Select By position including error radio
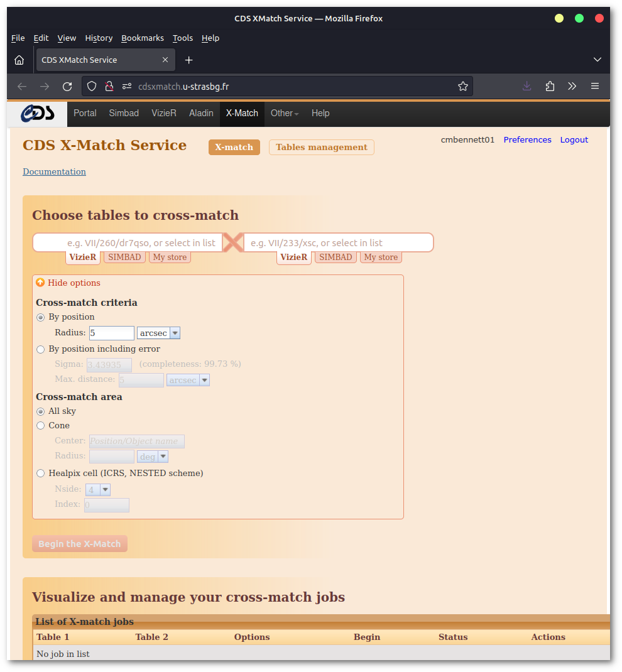Screen dimensions: 622x672 pos(41,349)
